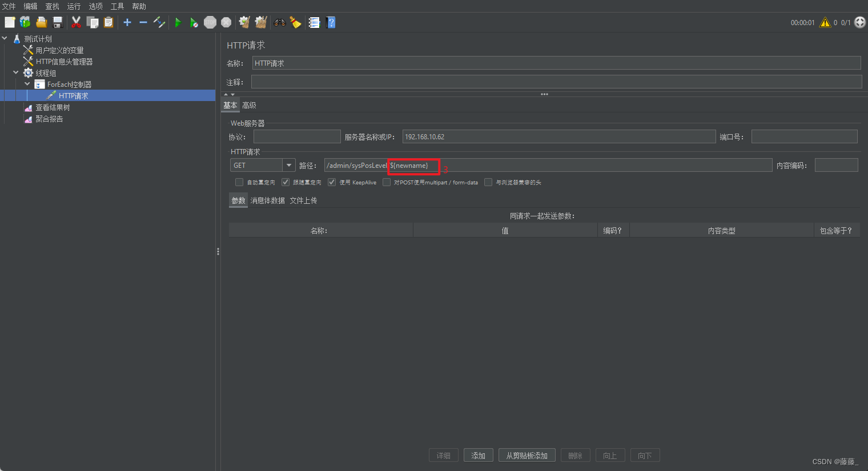Open the 文件 menu

[9, 6]
